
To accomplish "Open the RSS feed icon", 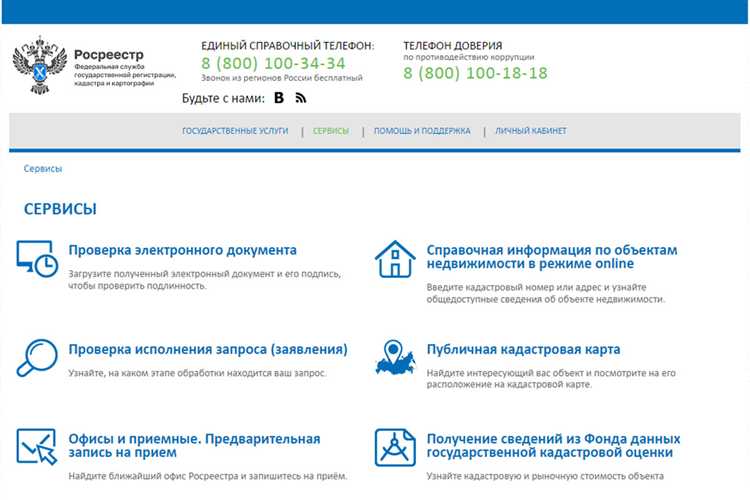I will (300, 98).
